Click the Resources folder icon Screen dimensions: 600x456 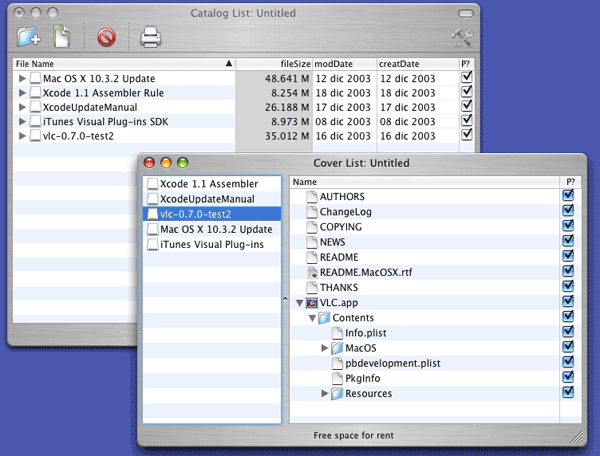[x=338, y=393]
